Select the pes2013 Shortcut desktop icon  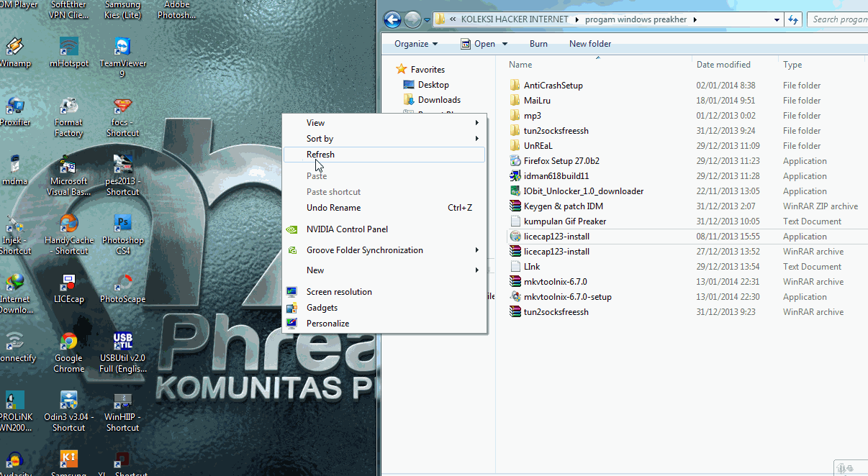click(x=123, y=175)
